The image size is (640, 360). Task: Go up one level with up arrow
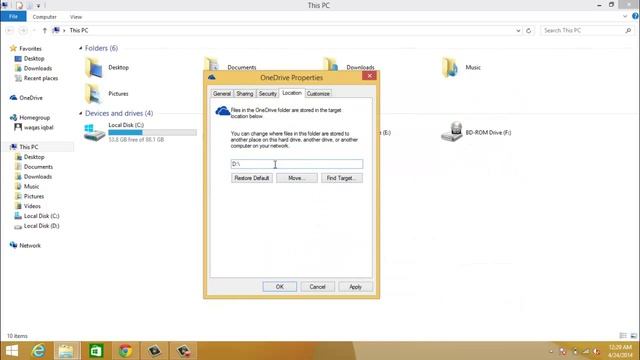tap(44, 31)
